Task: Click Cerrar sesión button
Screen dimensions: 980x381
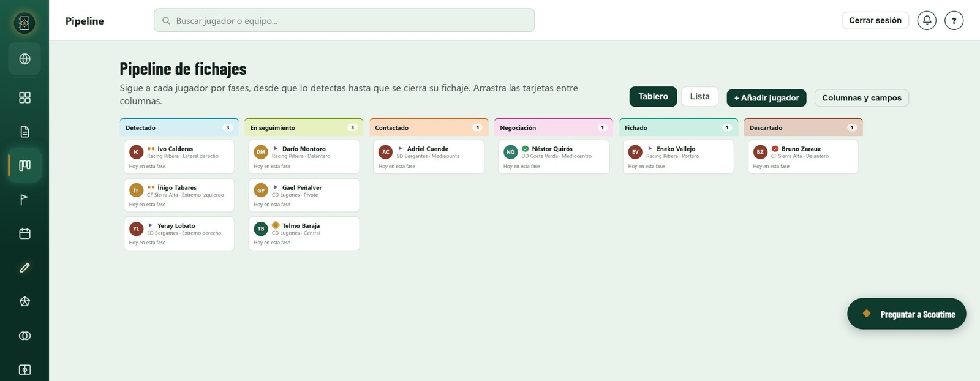Action: [875, 20]
